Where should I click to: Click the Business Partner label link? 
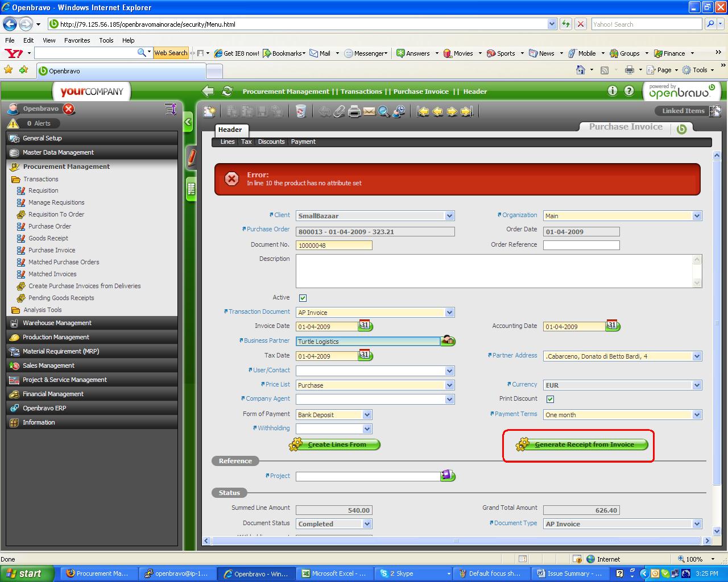click(267, 340)
